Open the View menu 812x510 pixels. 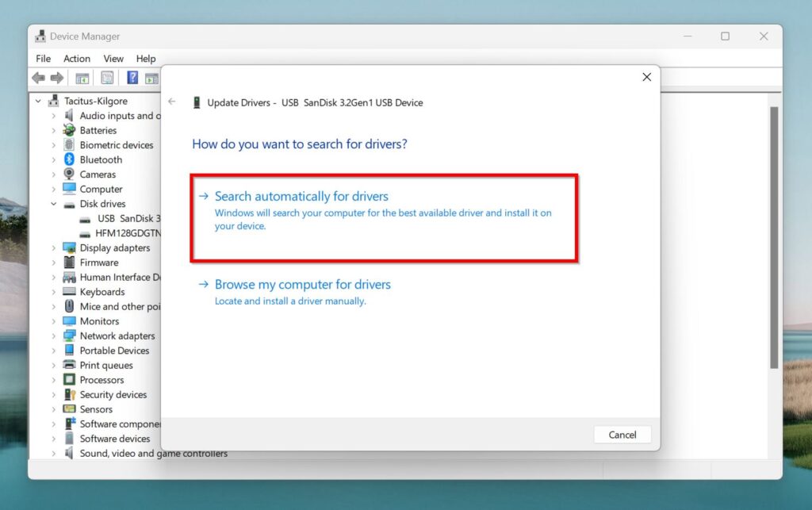[113, 58]
